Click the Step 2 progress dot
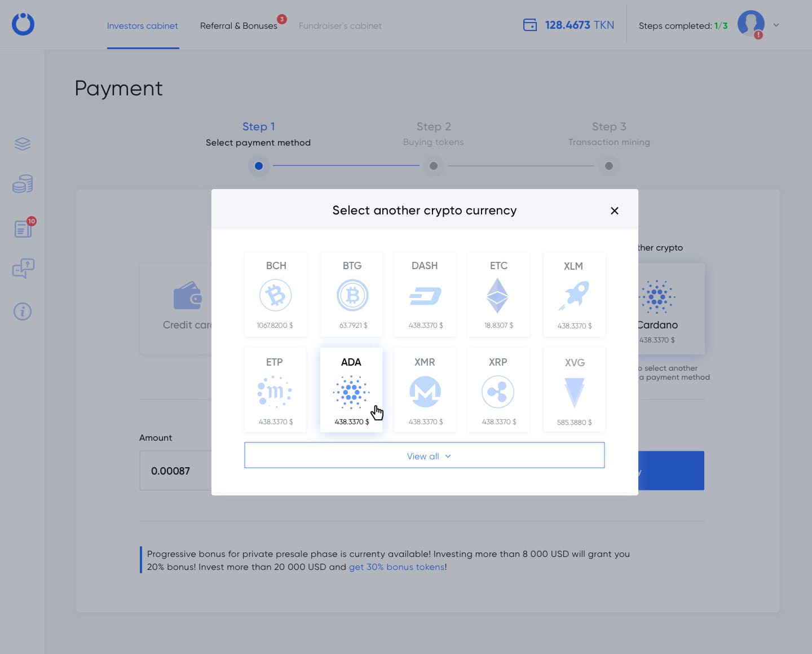Screen dimensions: 812x654 tap(434, 166)
